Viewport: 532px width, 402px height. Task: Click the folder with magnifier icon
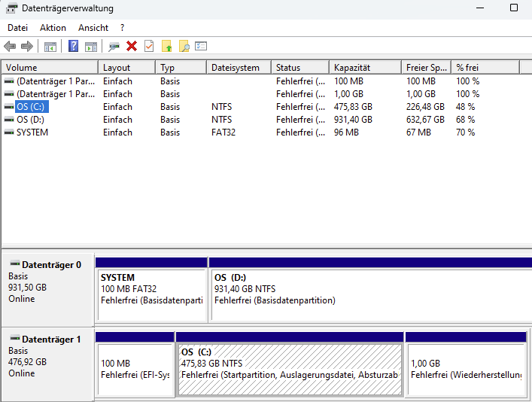coord(184,46)
